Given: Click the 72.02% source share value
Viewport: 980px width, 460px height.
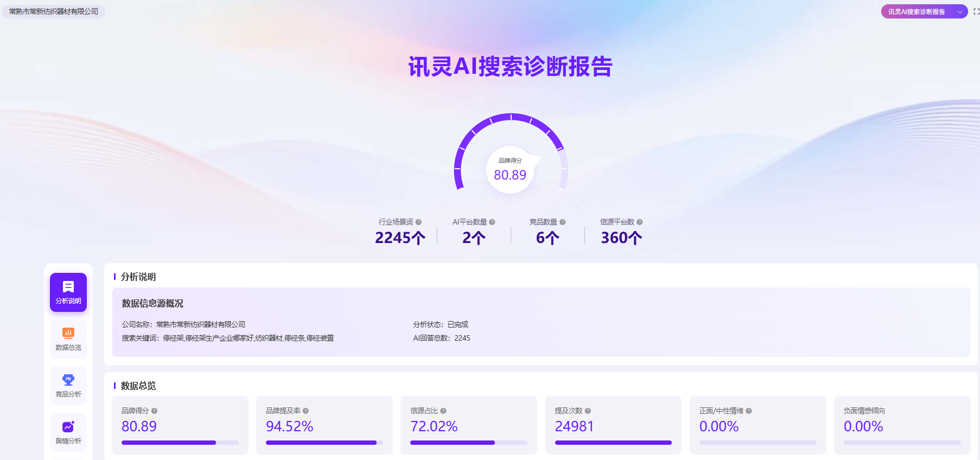Looking at the screenshot, I should [434, 426].
